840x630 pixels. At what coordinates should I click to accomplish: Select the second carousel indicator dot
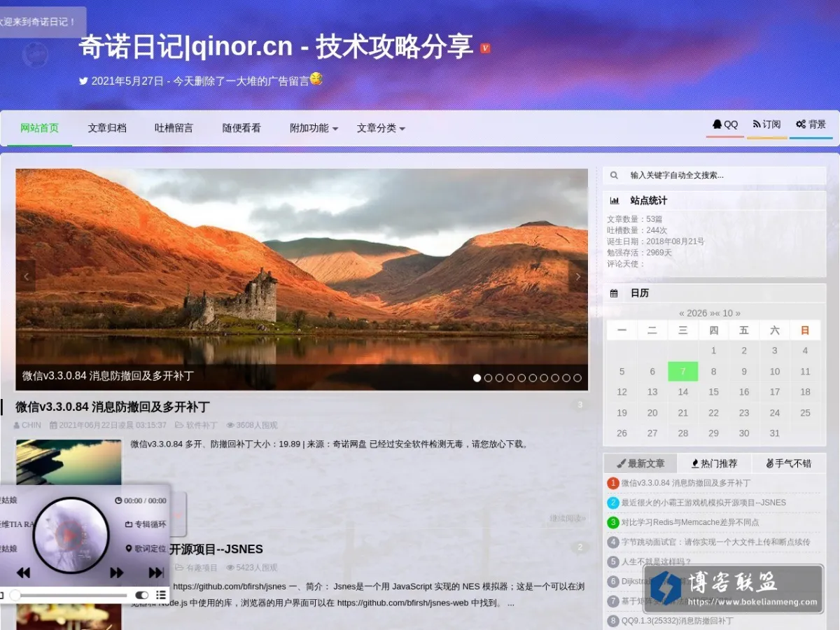point(489,378)
